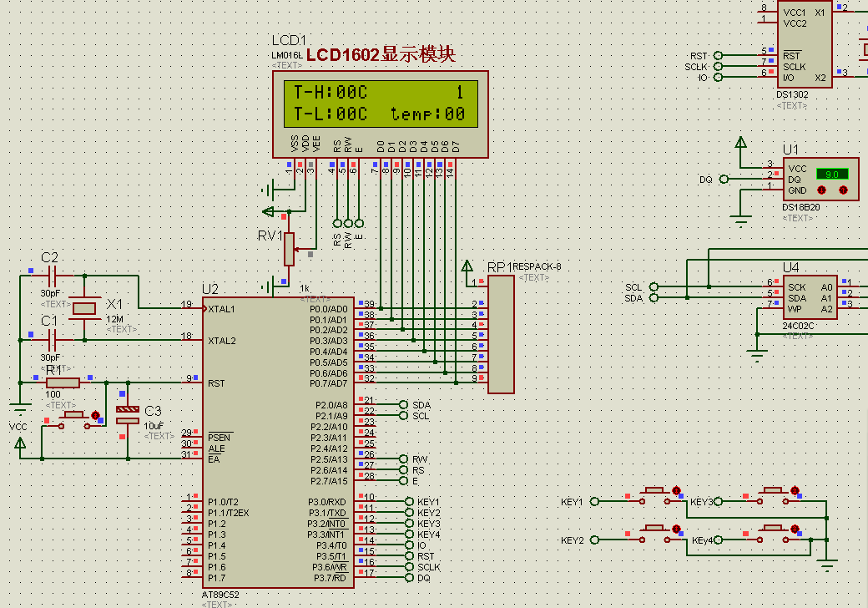
Task: Click the IO terminal beside DS1302
Action: pyautogui.click(x=718, y=77)
